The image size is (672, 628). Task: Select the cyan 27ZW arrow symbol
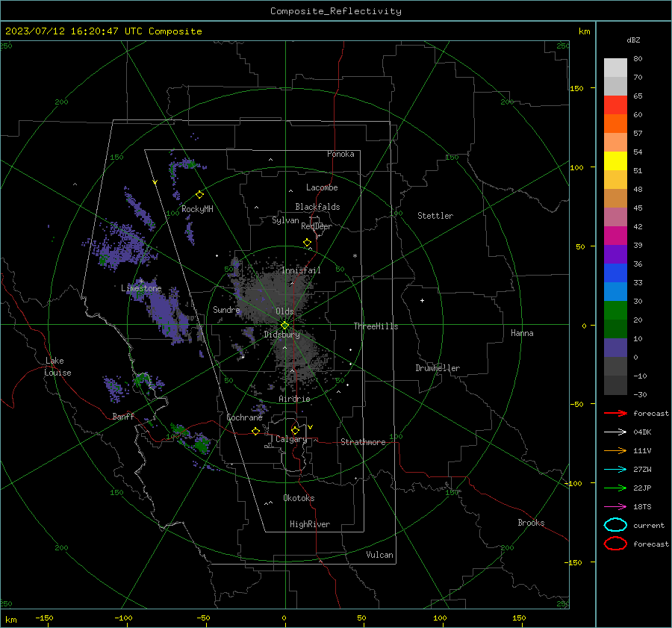point(615,470)
